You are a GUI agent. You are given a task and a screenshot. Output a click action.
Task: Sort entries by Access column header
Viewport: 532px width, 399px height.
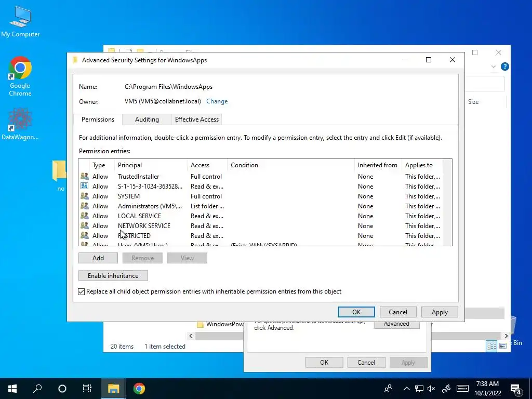(x=207, y=165)
